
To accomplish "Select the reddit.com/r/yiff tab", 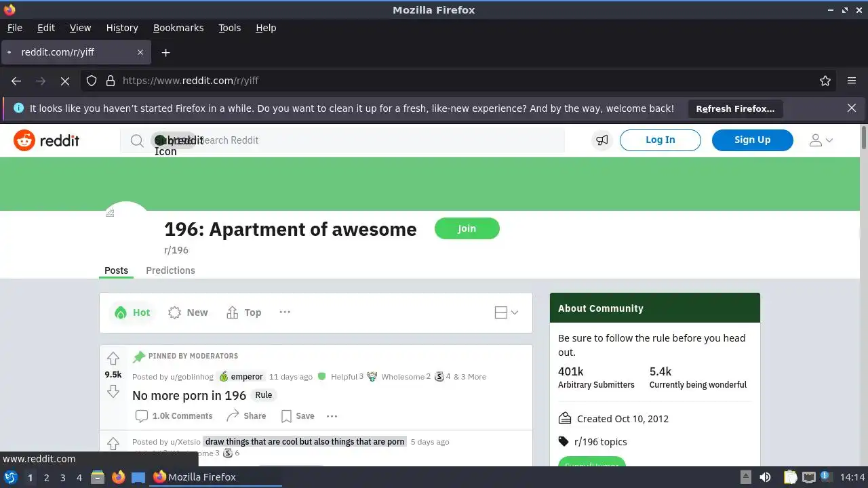I will point(75,52).
